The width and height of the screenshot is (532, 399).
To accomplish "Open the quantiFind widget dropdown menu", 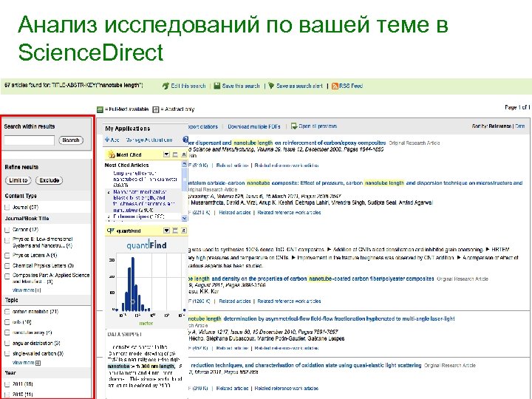I will [x=166, y=231].
